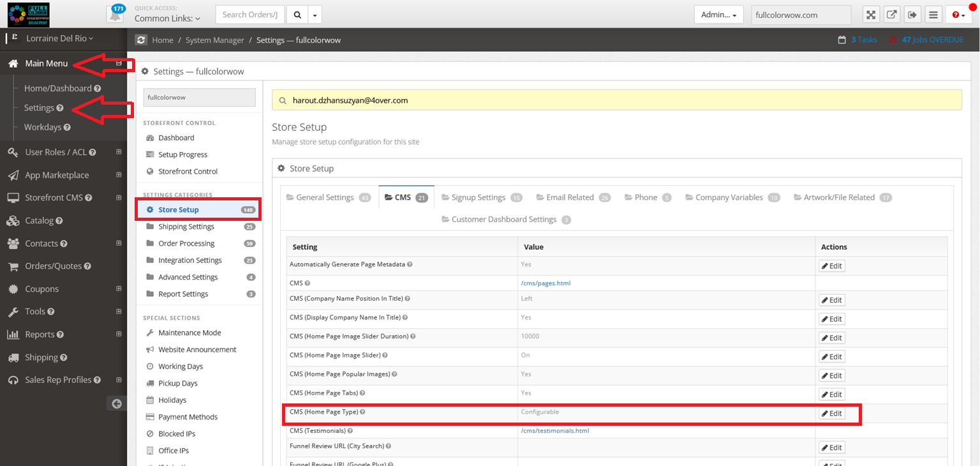Click help icon next to Orders/Quotes
The image size is (980, 466).
coord(87,266)
